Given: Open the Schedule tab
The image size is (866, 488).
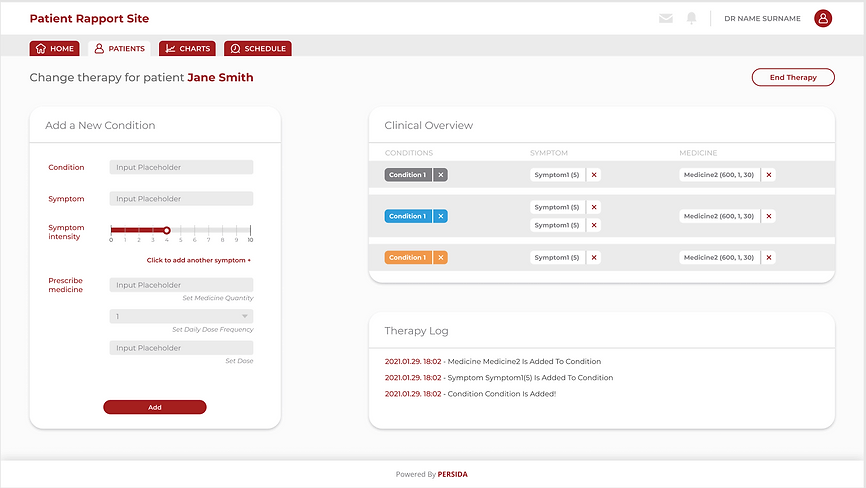Looking at the screenshot, I should tap(257, 48).
